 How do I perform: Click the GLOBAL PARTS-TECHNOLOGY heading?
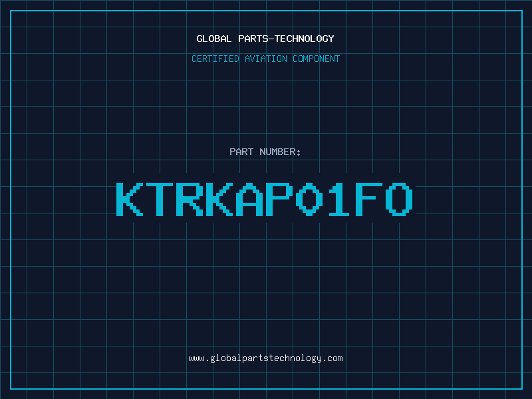click(265, 39)
